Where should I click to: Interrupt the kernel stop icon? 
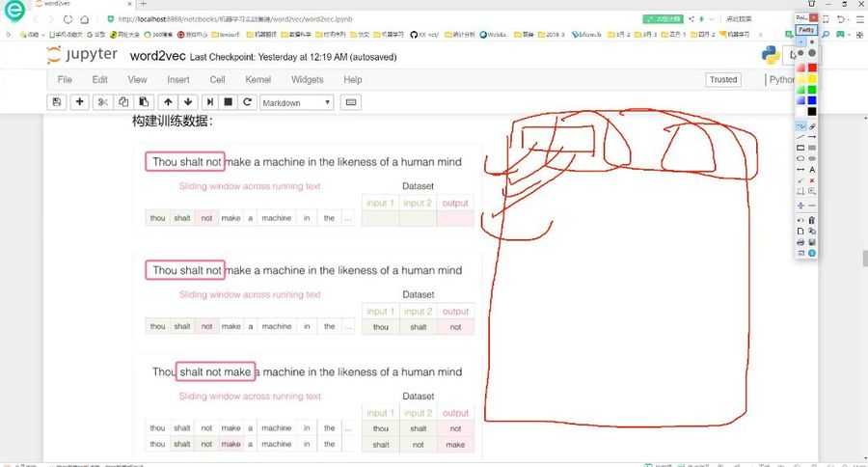tap(228, 102)
